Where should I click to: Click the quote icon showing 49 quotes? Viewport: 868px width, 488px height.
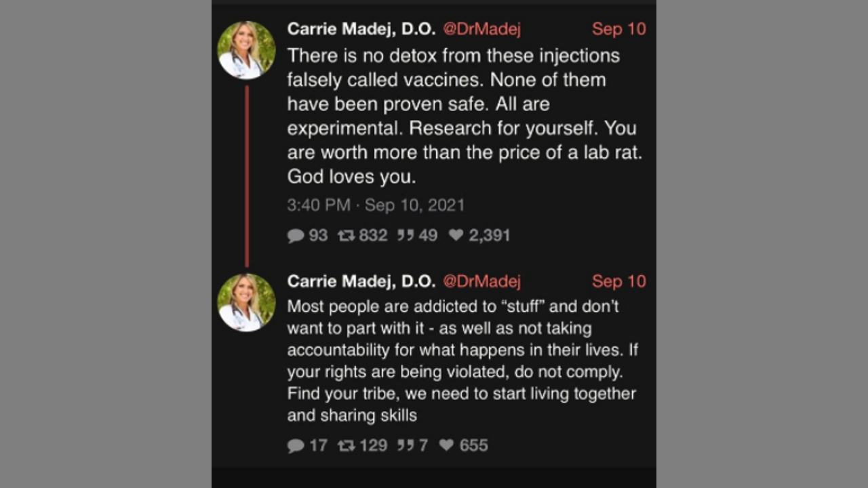[x=406, y=235]
